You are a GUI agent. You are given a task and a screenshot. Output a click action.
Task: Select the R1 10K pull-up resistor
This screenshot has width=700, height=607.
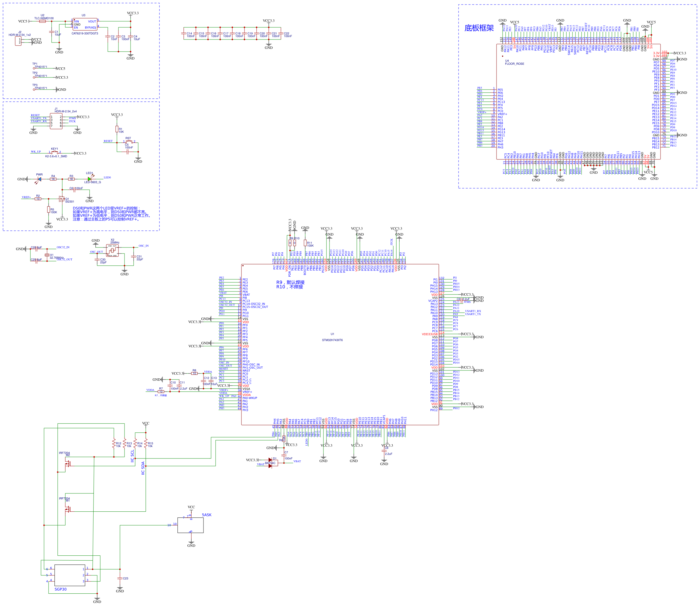tap(117, 129)
